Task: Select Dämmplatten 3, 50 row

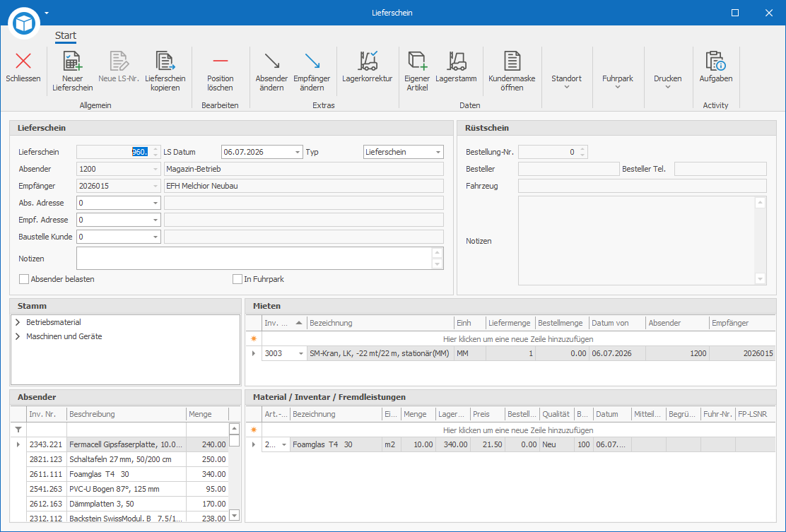Action: 120,504
